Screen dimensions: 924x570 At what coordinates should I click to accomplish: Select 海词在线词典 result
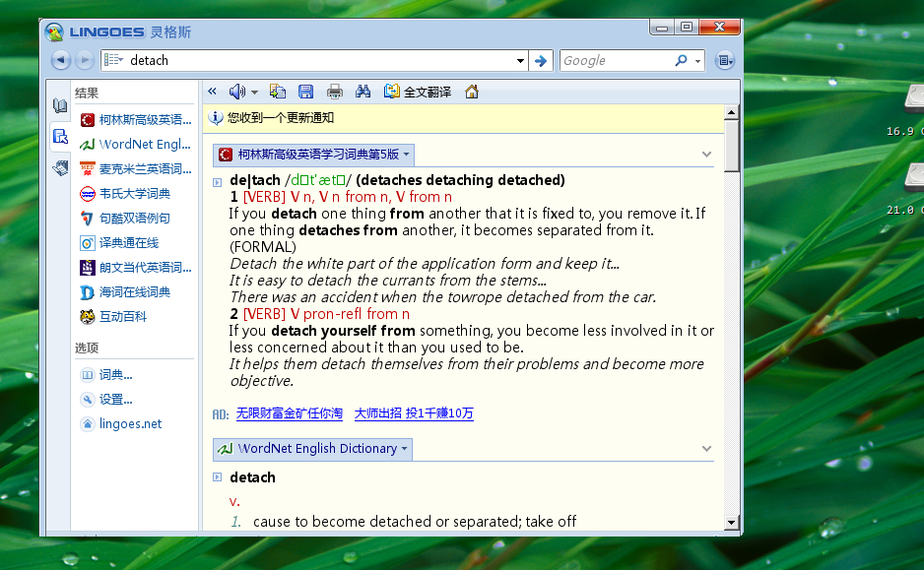pos(125,292)
